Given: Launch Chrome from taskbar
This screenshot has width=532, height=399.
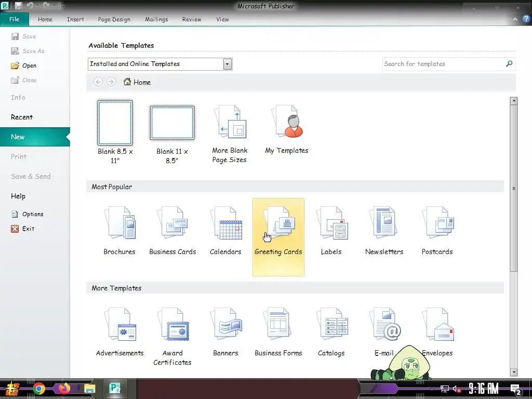Looking at the screenshot, I should coord(38,389).
